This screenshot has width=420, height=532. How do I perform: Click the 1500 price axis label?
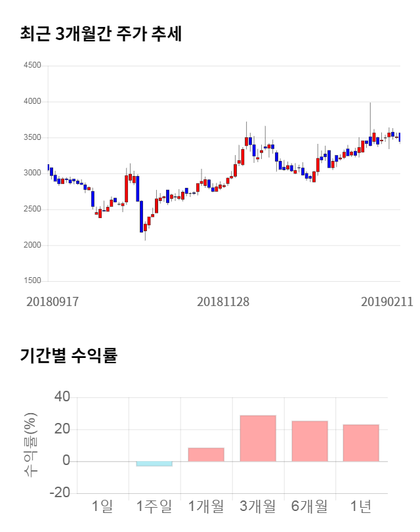click(x=31, y=281)
